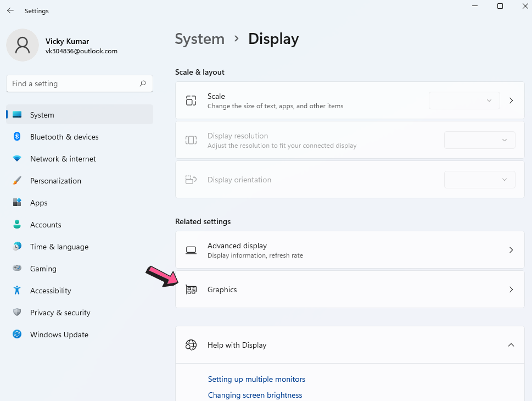The width and height of the screenshot is (532, 401).
Task: Collapse the Help with Display section
Action: 511,345
